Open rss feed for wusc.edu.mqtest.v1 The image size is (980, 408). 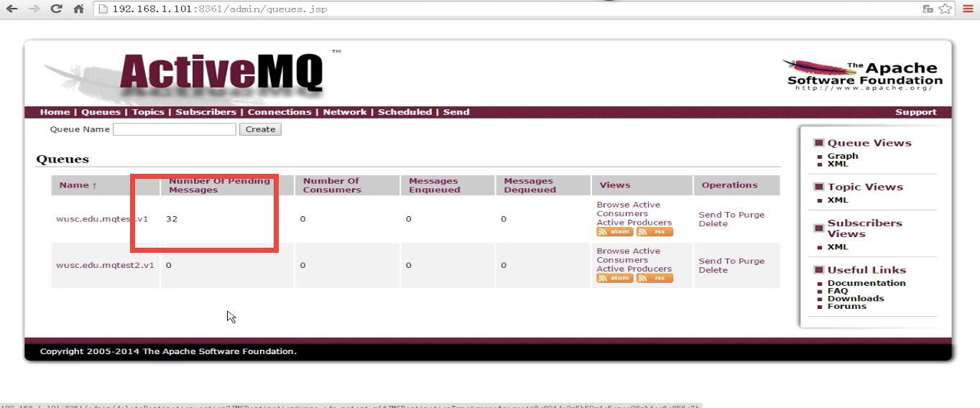point(655,232)
